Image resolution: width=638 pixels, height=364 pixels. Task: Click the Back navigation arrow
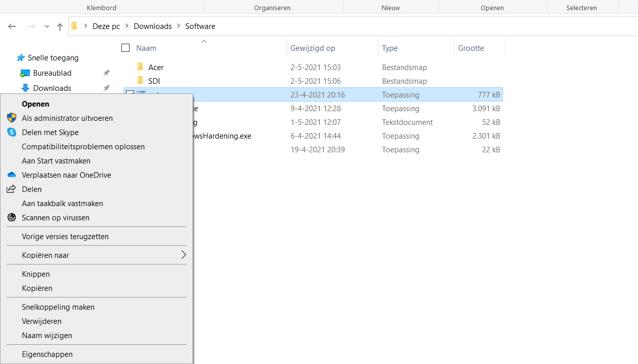point(12,26)
